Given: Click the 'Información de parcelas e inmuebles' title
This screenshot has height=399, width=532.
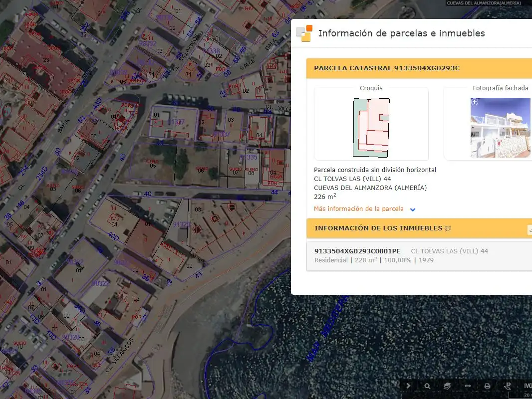Looking at the screenshot, I should (401, 33).
